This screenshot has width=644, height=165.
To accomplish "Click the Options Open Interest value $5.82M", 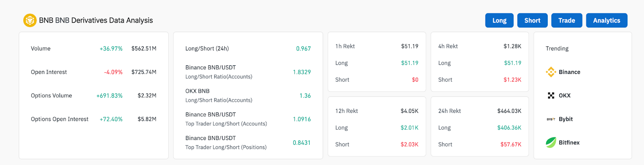I will coord(147,119).
